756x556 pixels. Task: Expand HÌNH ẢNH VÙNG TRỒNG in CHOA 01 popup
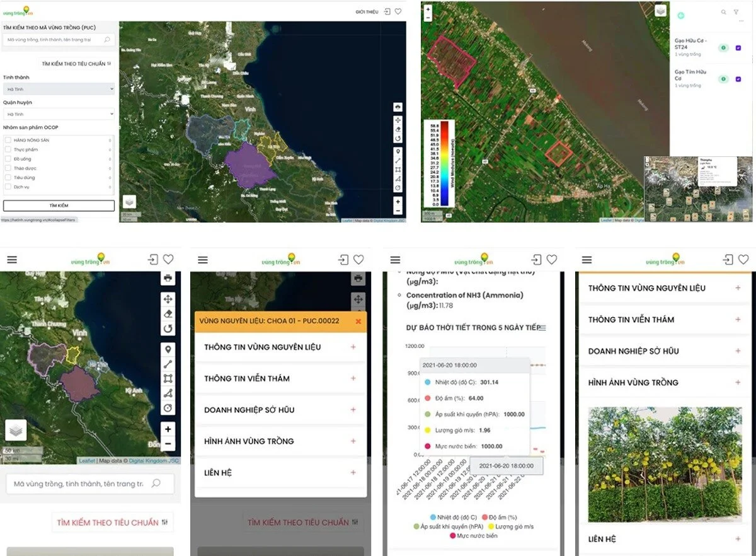tap(280, 441)
